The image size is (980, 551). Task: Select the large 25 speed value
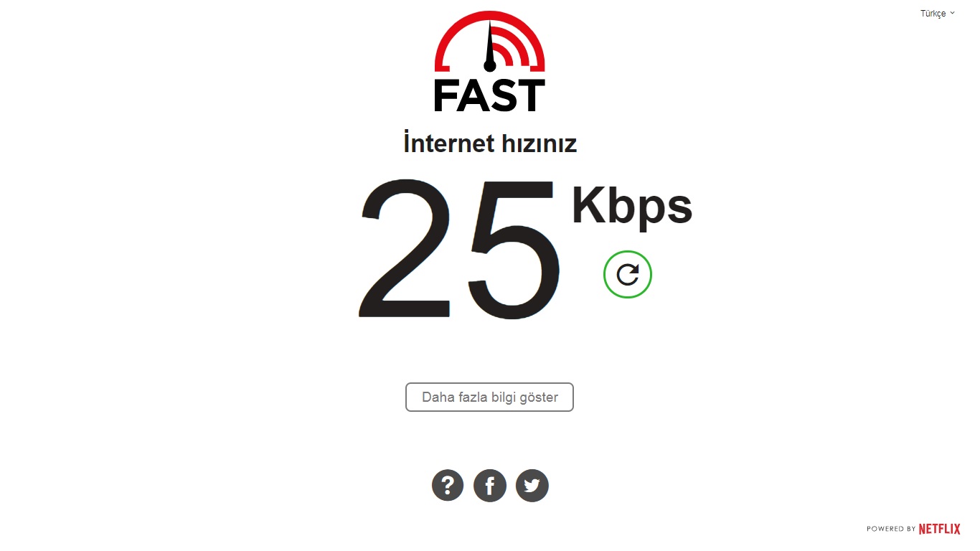[x=459, y=249]
